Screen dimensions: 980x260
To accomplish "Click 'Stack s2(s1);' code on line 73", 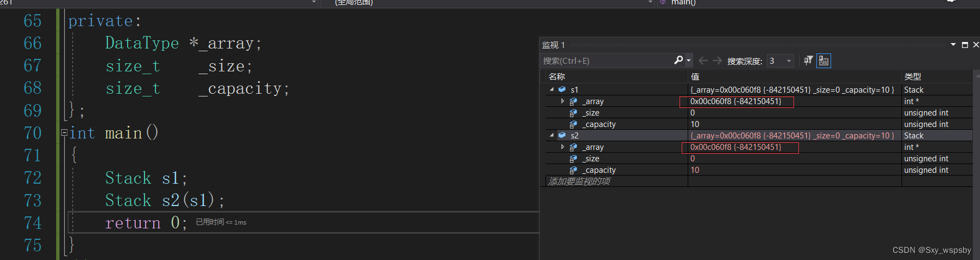I will pos(165,201).
